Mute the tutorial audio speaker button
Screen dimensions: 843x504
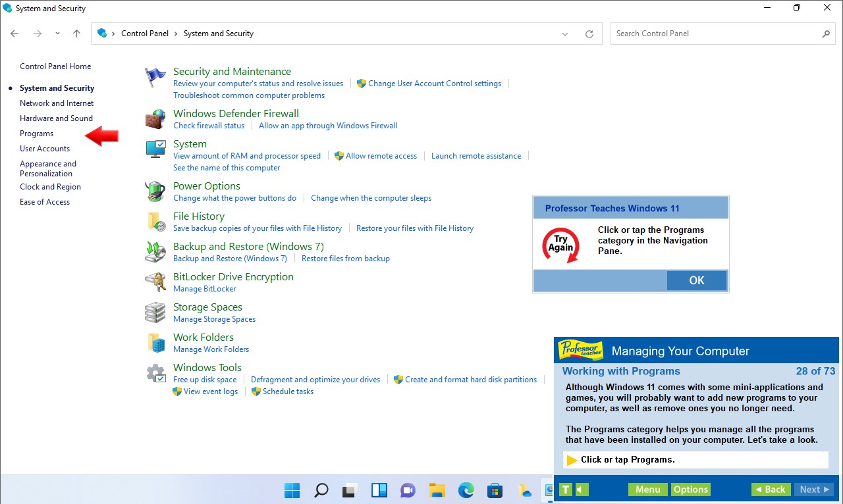582,490
